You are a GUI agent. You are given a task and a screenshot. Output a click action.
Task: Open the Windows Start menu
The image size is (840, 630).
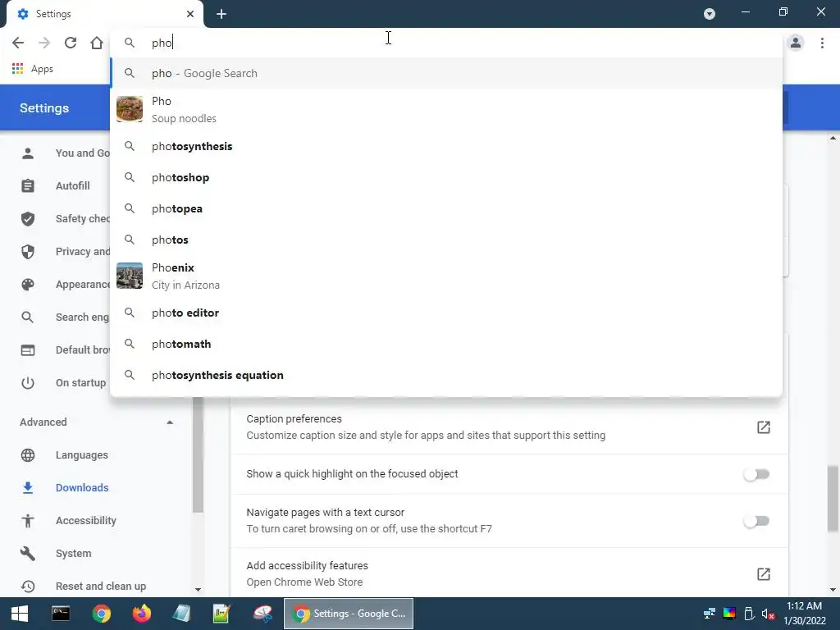[x=20, y=614]
